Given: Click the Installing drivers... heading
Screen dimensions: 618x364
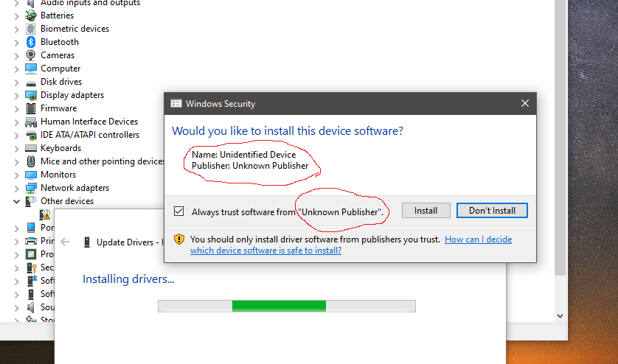Looking at the screenshot, I should click(x=128, y=279).
